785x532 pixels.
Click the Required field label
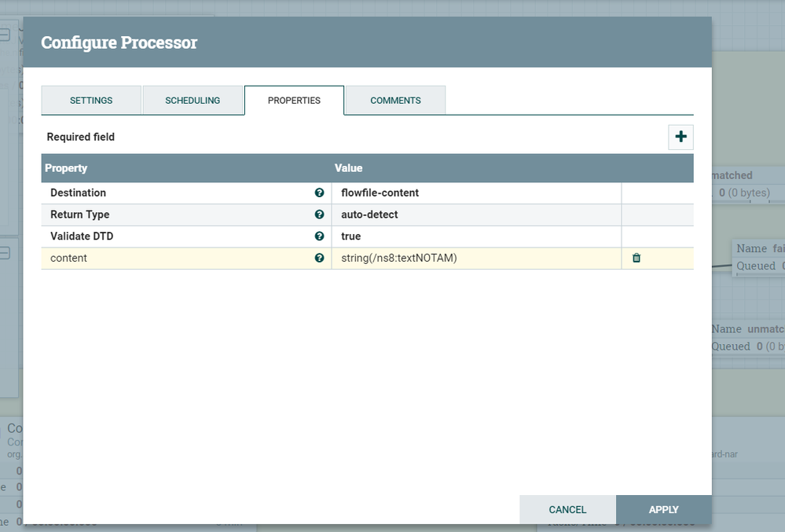click(x=81, y=138)
